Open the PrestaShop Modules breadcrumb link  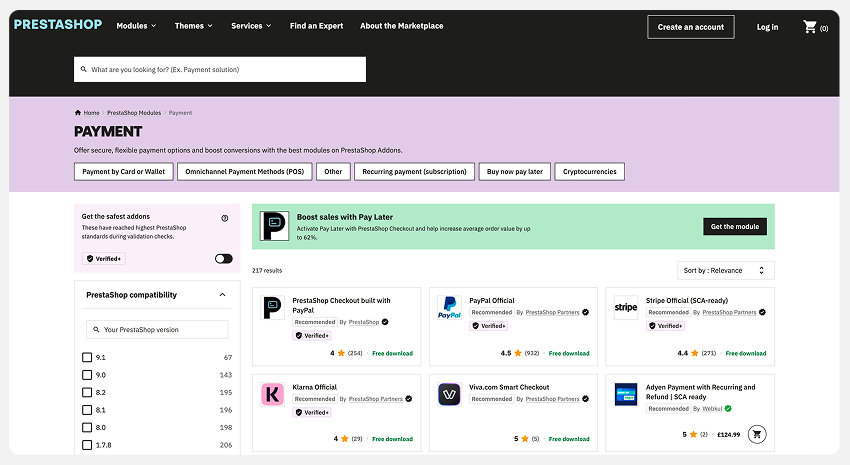(x=134, y=113)
